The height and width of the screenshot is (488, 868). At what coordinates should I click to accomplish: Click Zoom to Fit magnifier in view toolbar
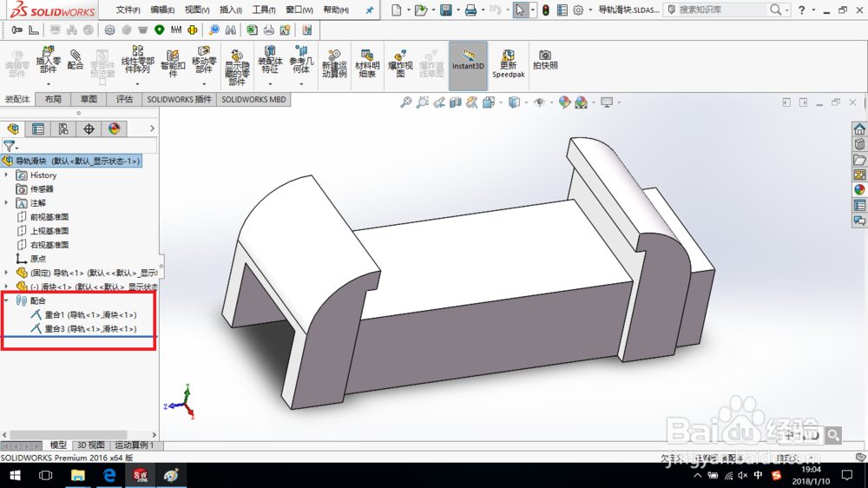405,102
